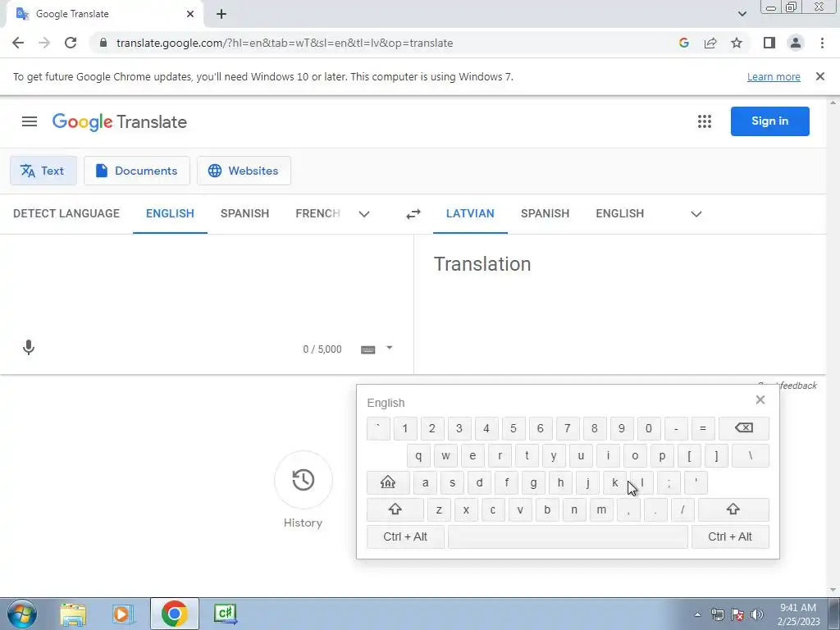Viewport: 840px width, 630px height.
Task: Switch to Websites translation tab
Action: (x=244, y=171)
